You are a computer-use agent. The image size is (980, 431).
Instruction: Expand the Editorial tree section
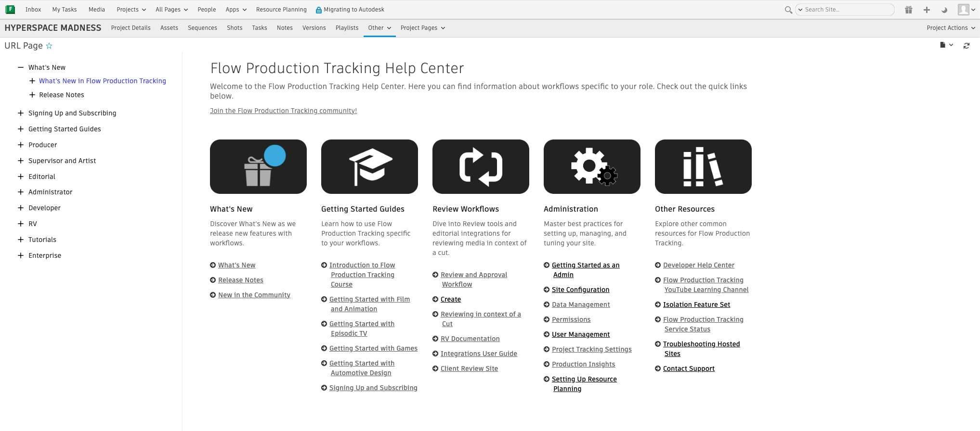[x=20, y=177]
